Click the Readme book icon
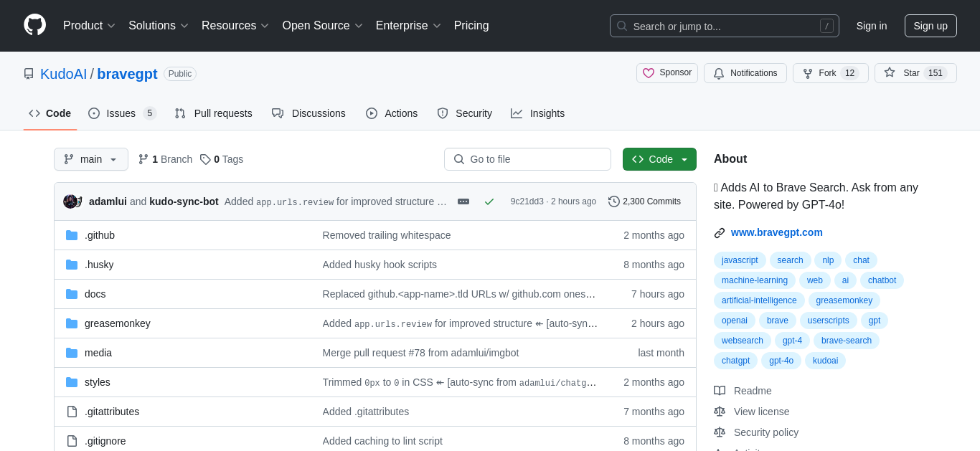 click(x=720, y=391)
